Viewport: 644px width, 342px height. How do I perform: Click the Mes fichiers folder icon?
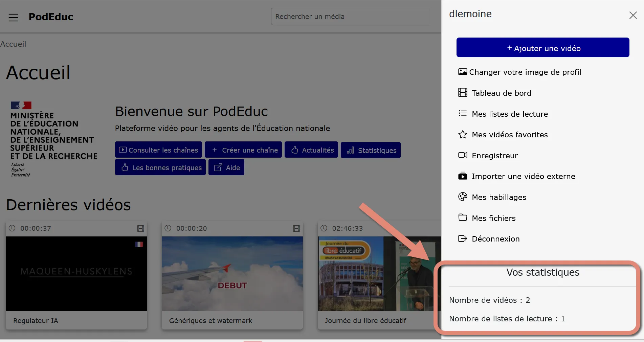463,217
